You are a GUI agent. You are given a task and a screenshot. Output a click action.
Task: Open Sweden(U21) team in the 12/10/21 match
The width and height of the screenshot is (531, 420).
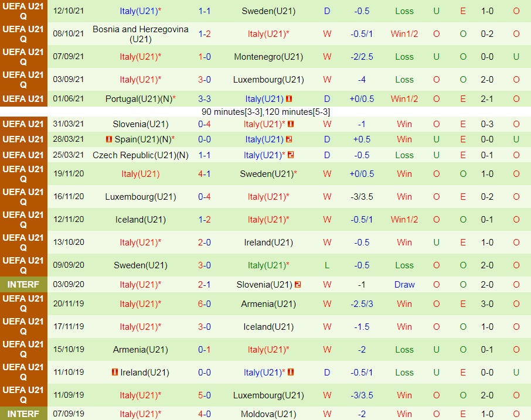(268, 11)
